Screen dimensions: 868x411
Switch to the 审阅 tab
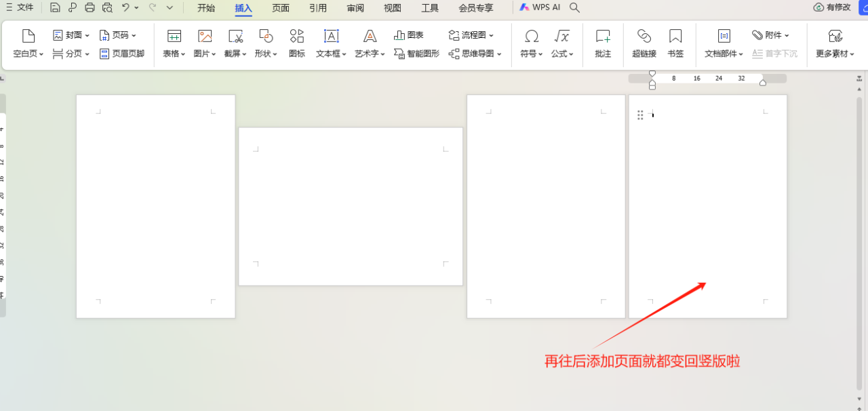coord(355,8)
